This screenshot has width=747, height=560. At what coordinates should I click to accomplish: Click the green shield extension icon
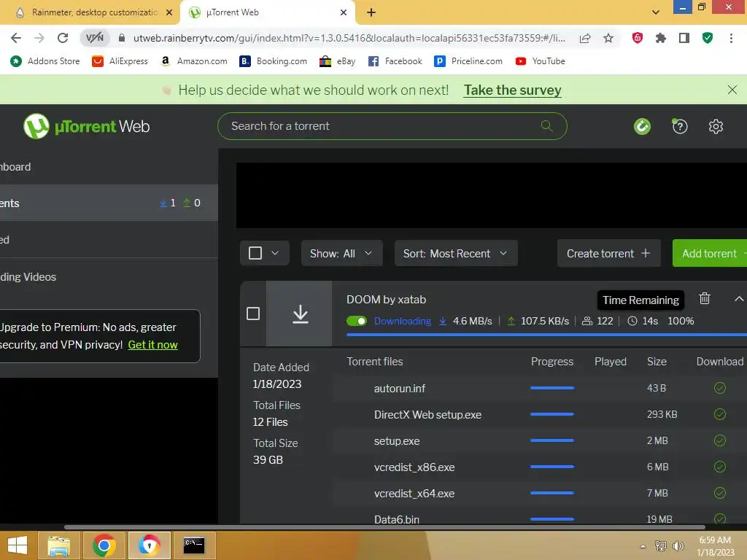point(708,38)
